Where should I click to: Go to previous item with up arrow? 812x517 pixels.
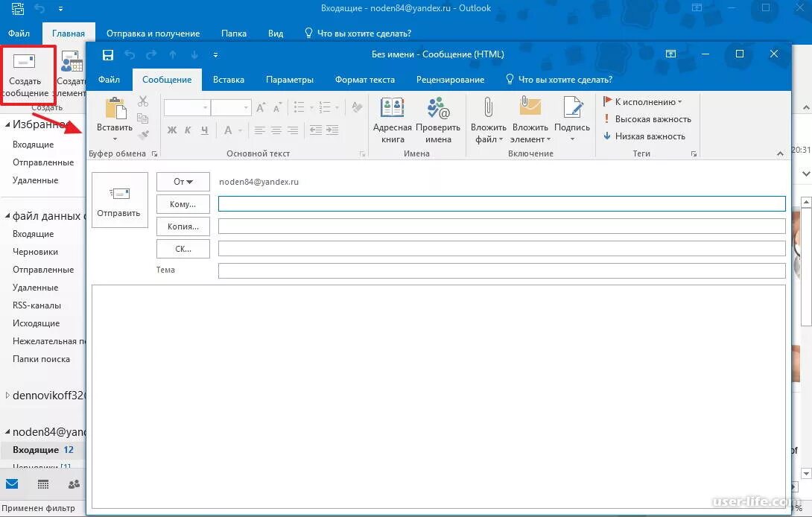(173, 55)
